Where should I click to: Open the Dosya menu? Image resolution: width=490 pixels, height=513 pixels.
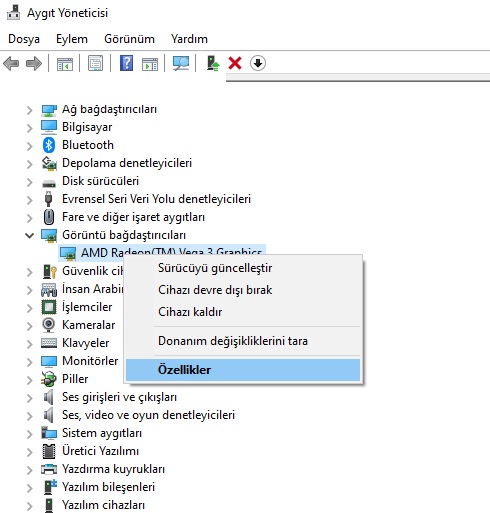[24, 39]
